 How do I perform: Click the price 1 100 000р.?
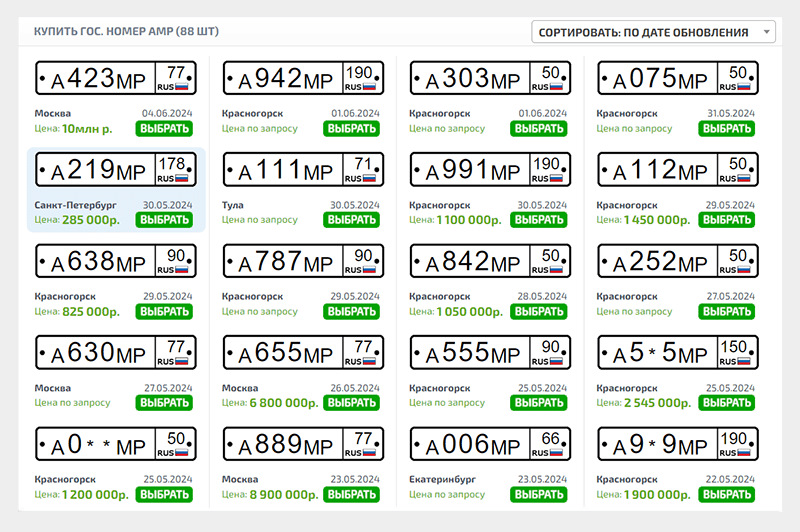tap(469, 220)
